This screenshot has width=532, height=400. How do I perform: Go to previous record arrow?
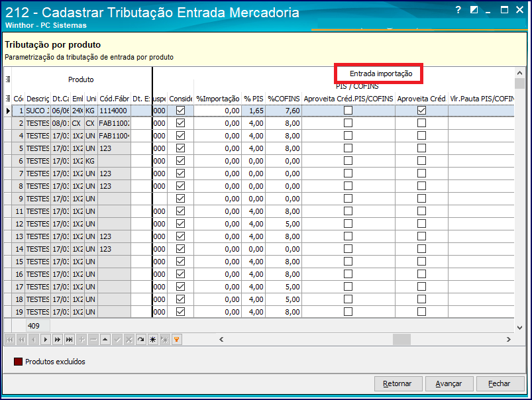click(34, 340)
